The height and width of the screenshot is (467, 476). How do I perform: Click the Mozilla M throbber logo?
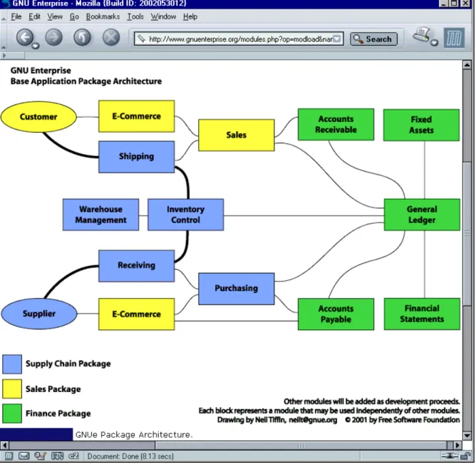(454, 38)
